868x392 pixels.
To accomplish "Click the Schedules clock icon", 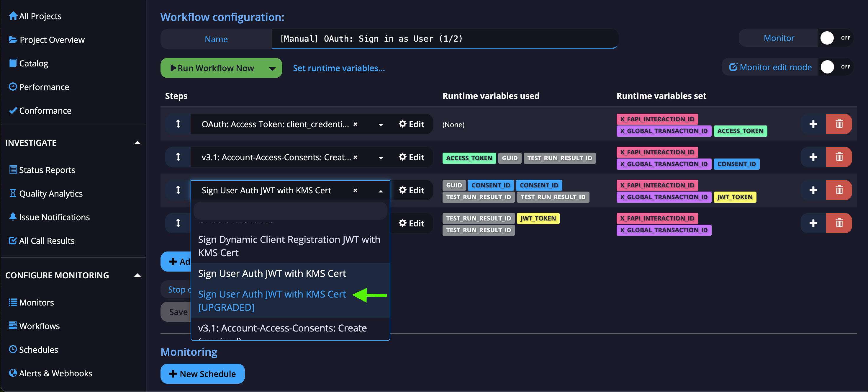I will coord(13,349).
